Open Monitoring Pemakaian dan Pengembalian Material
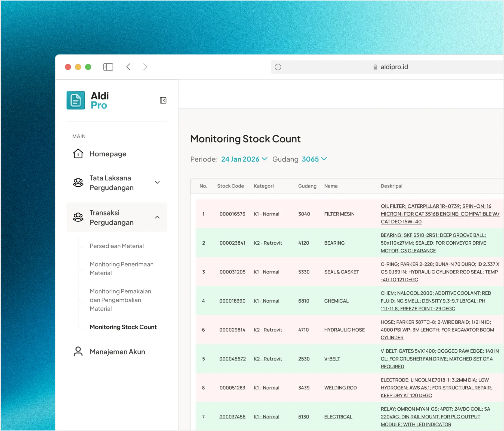Viewport: 504px width, 431px height. (120, 300)
